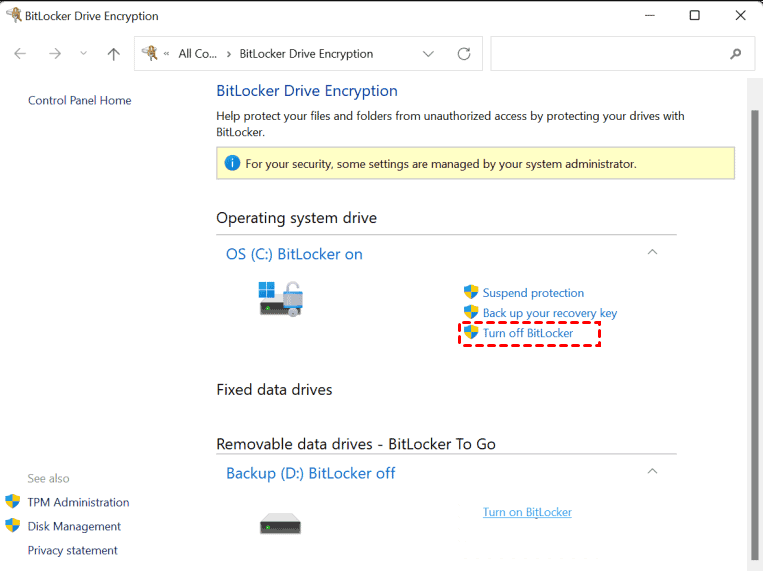Open the All Control Panel Items breadcrumb
The width and height of the screenshot is (763, 571).
(x=197, y=54)
